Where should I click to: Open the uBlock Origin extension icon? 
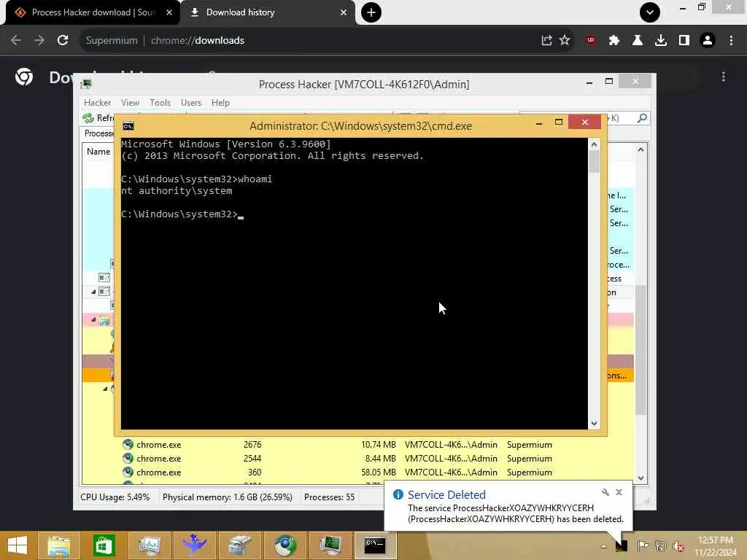tap(591, 41)
